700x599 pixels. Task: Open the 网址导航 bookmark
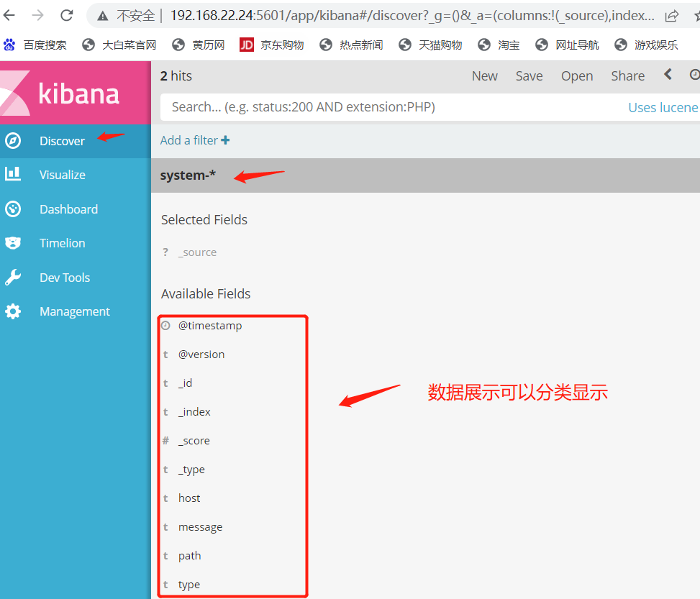tap(567, 45)
